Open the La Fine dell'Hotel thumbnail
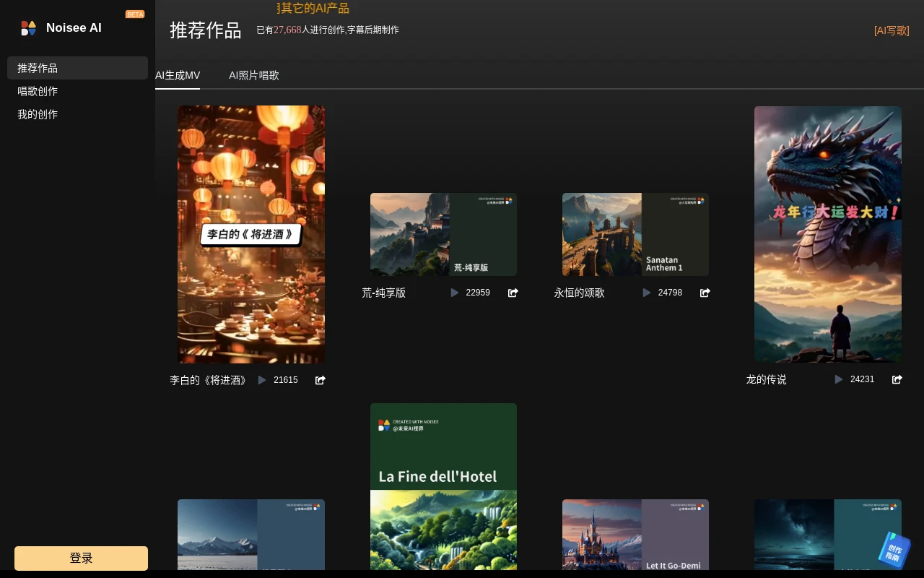 443,486
